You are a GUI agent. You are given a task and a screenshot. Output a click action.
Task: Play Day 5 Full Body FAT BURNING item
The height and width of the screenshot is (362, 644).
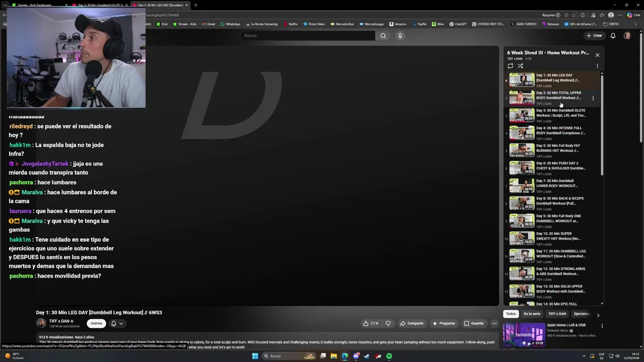[552, 151]
